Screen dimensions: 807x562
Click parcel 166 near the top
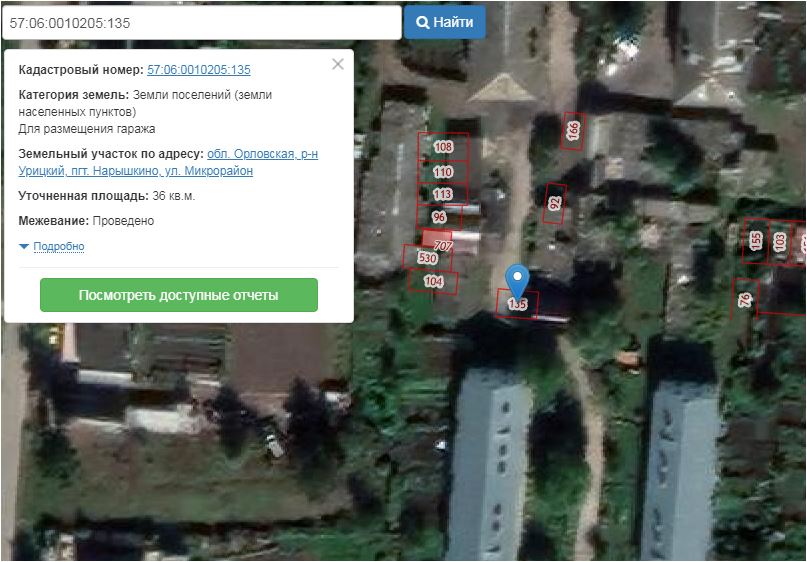(x=573, y=130)
